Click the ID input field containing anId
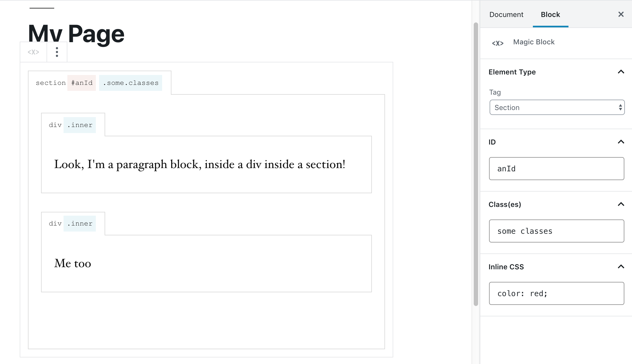Screen dimensions: 632x364 click(556, 169)
